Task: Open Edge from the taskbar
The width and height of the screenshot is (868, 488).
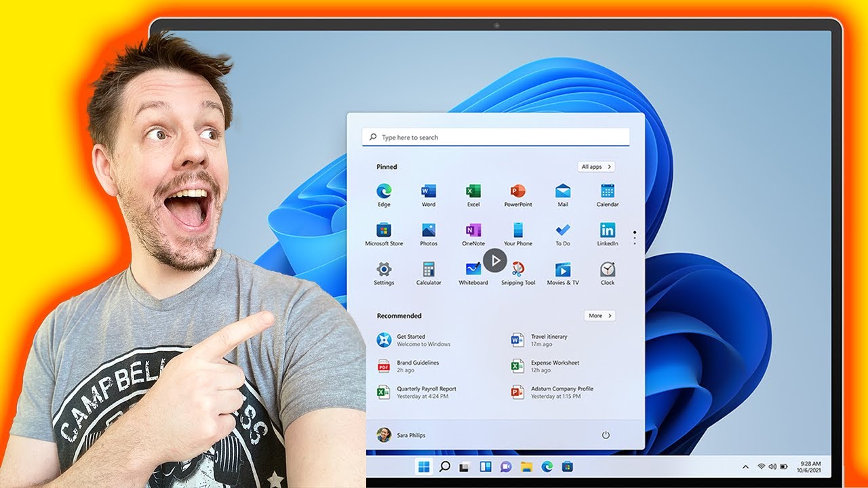Action: [547, 466]
